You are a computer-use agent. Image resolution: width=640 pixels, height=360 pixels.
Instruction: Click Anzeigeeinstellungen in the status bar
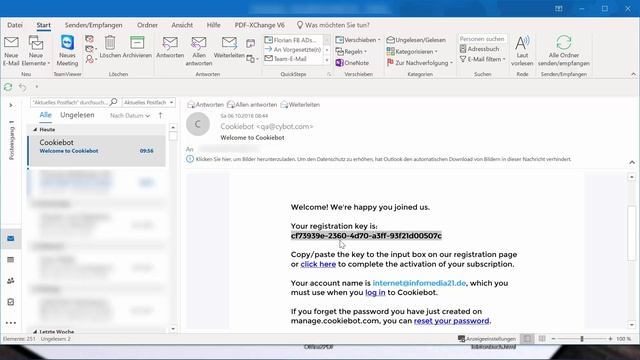pyautogui.click(x=487, y=339)
